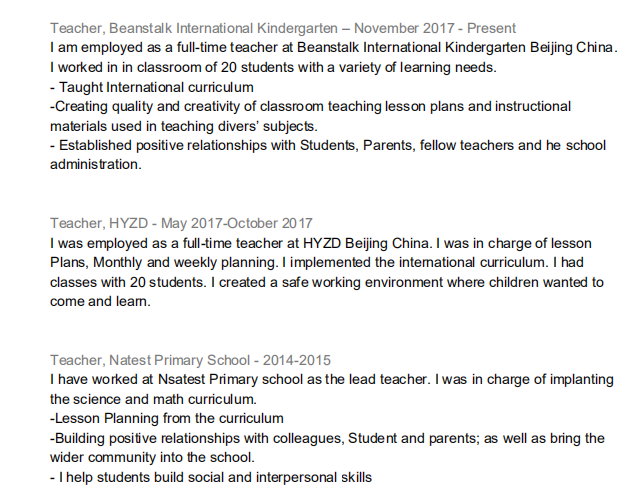Click the bullet about social and interpersonal skills
The image size is (643, 499).
click(211, 477)
